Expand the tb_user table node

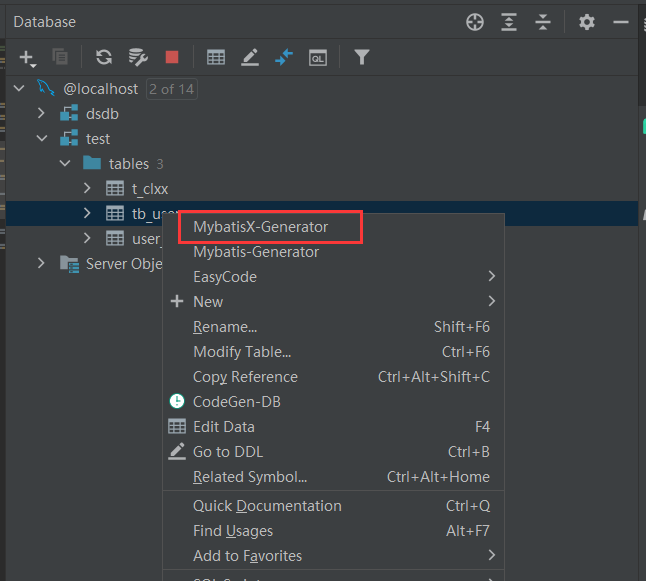point(87,213)
